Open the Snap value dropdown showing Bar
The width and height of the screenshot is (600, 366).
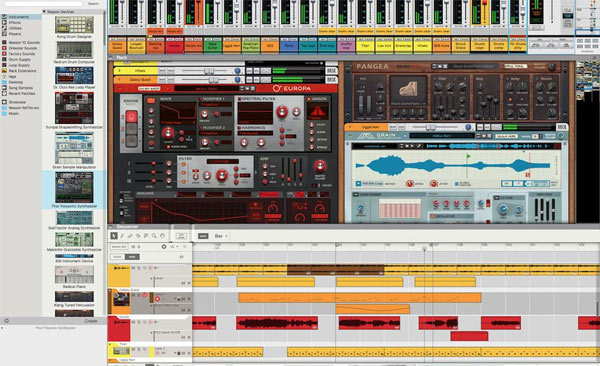[221, 236]
